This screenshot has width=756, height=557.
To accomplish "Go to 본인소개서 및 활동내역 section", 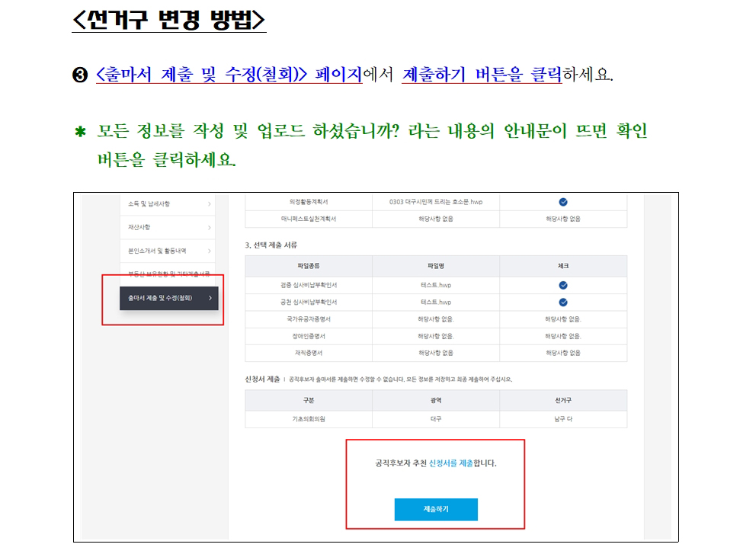I will (x=157, y=250).
